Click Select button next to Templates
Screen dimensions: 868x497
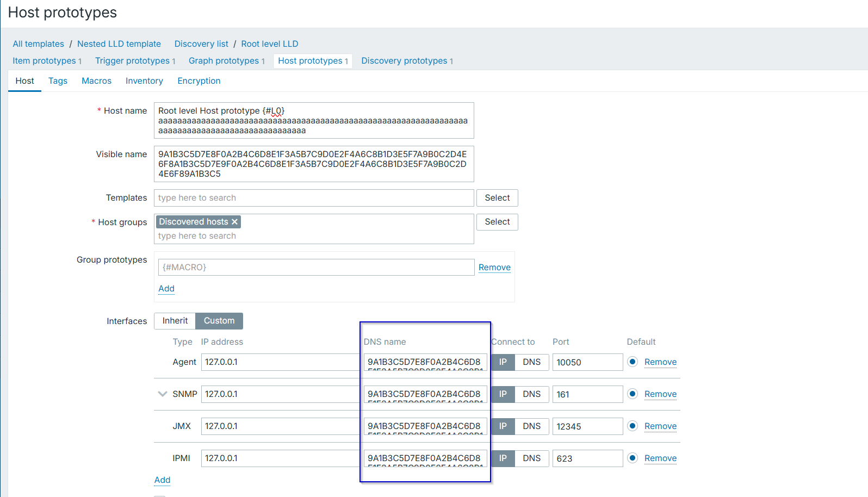[497, 198]
